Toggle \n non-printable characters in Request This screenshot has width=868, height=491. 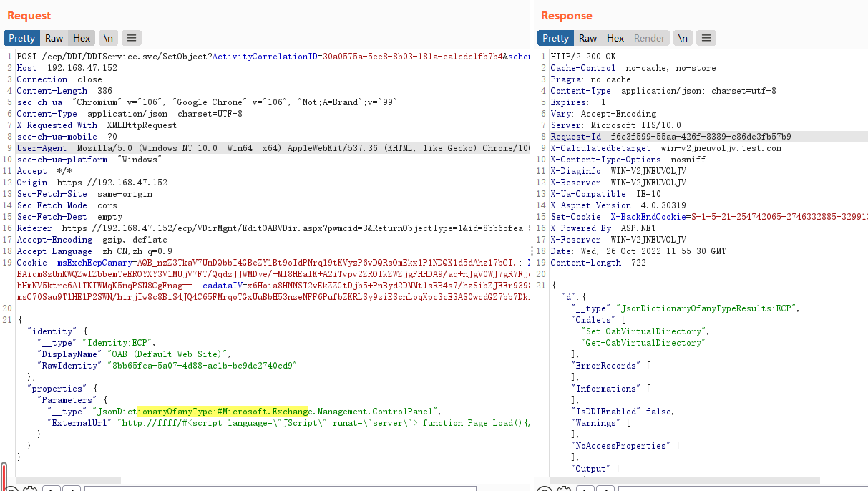(108, 38)
